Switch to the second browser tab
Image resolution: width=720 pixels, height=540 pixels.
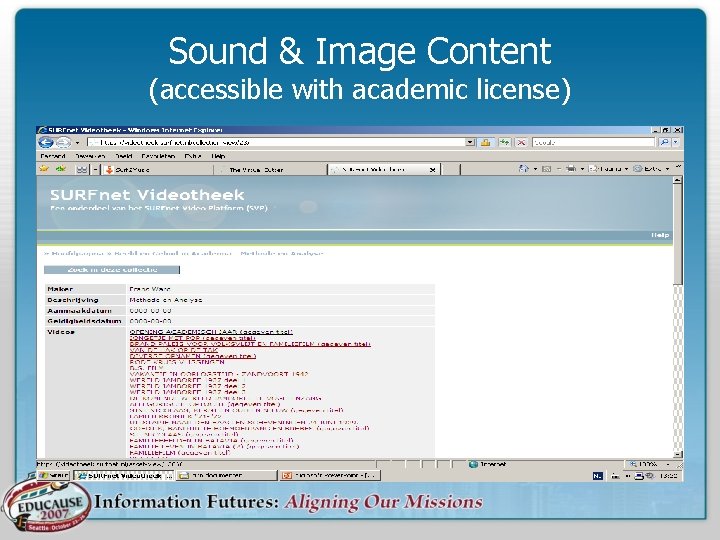(271, 169)
